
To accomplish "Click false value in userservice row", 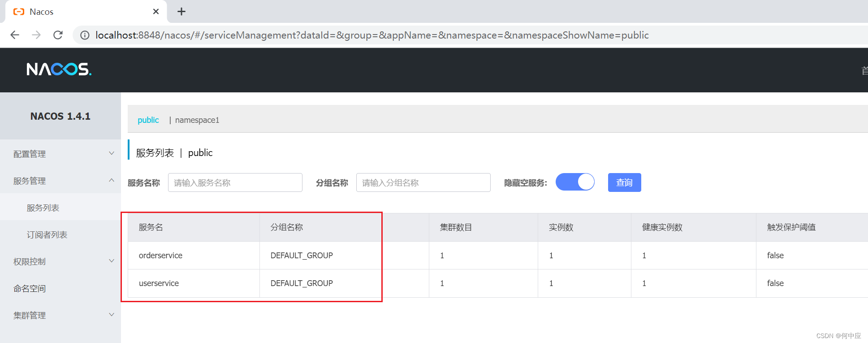I will point(775,283).
